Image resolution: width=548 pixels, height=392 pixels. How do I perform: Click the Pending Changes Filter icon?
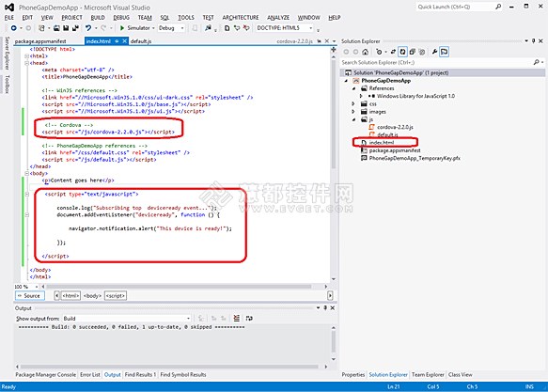[379, 52]
